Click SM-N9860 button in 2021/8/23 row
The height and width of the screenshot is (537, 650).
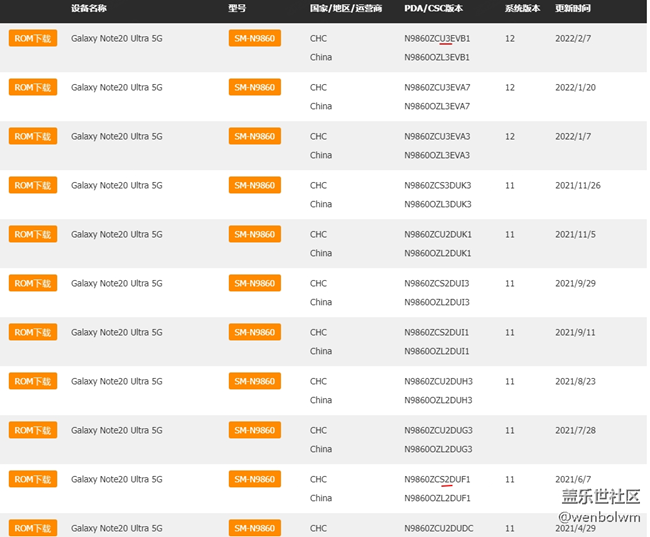(x=254, y=381)
